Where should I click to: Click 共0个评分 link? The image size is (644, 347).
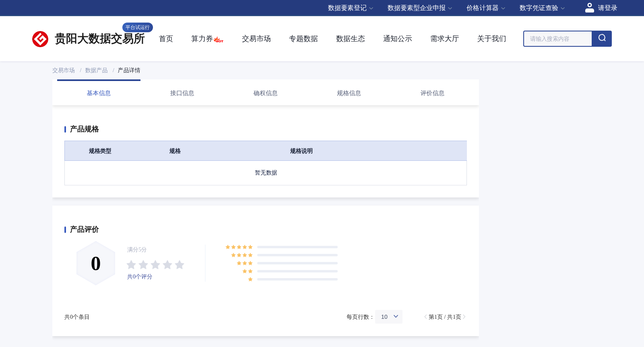[140, 276]
